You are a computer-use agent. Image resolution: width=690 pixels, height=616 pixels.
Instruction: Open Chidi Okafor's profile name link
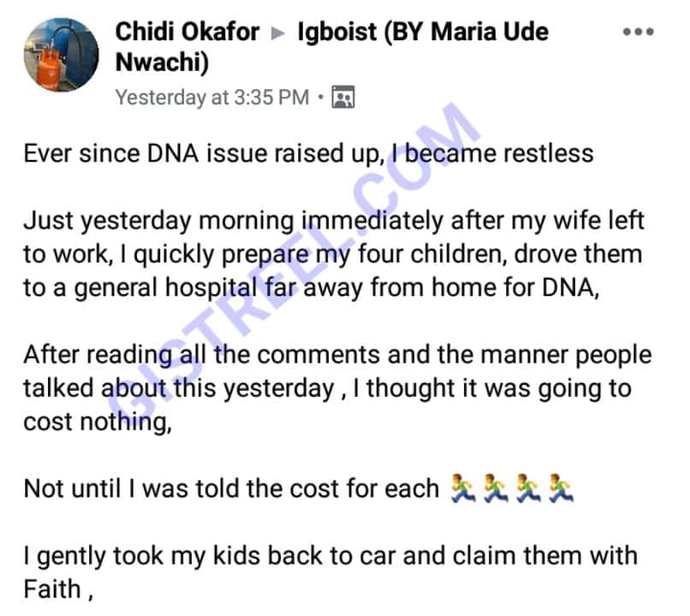pyautogui.click(x=187, y=33)
